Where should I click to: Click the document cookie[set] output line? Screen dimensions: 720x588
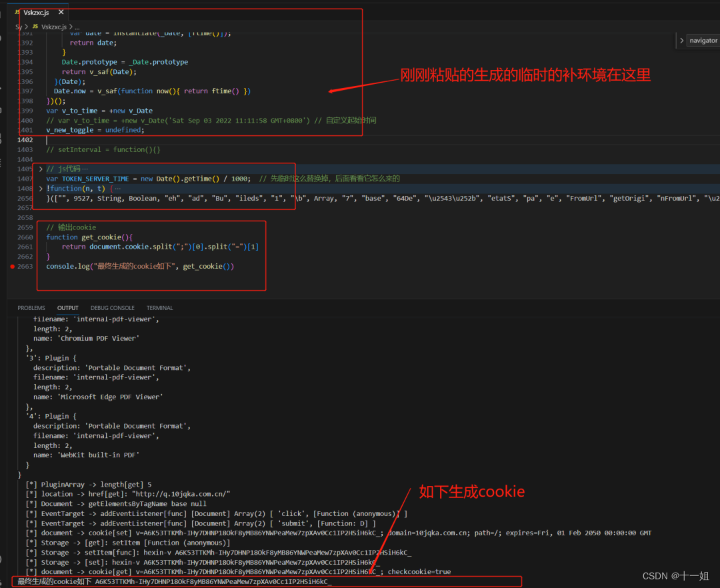[x=339, y=533]
